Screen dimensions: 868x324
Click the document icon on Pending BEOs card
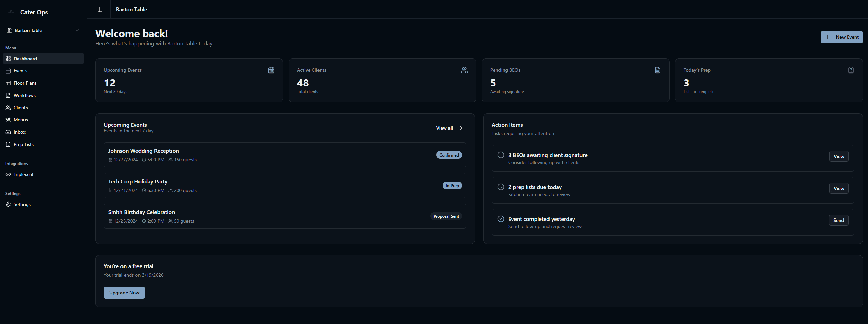tap(657, 70)
